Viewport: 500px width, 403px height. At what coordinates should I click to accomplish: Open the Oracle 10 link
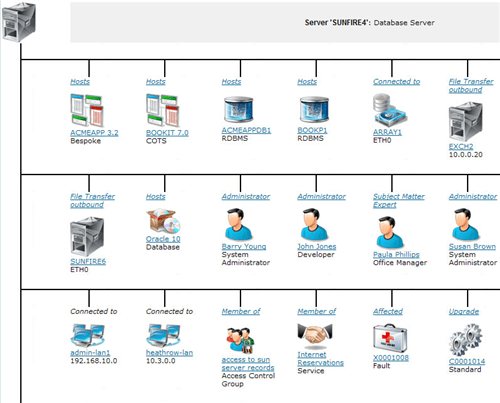163,239
